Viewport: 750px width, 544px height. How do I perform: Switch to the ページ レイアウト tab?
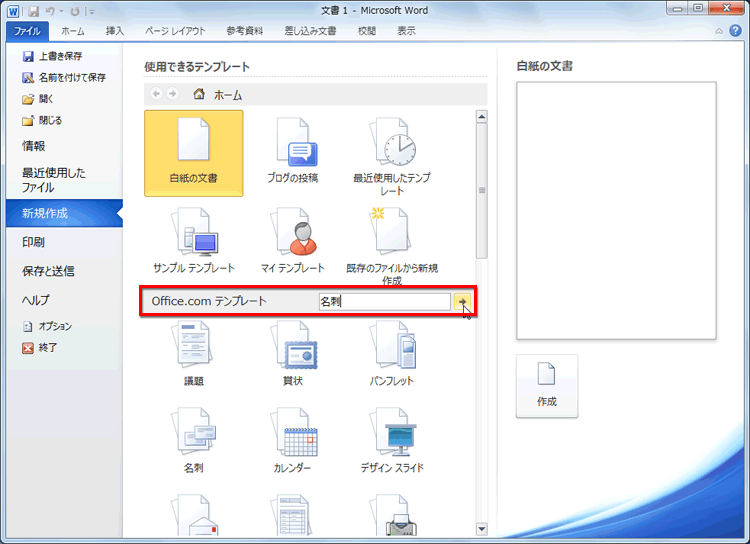175,31
